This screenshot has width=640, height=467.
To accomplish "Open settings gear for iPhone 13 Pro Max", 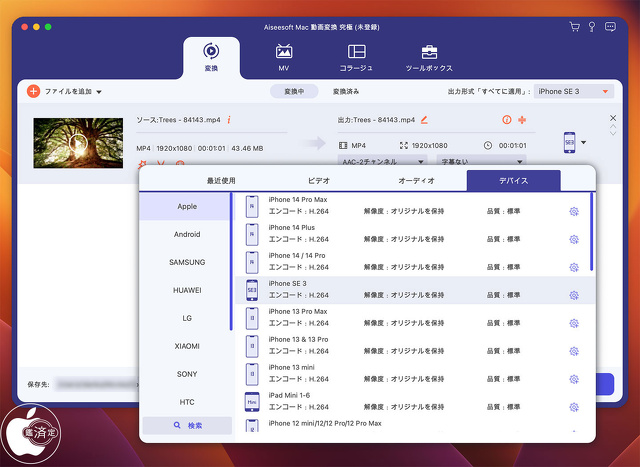I will click(574, 323).
